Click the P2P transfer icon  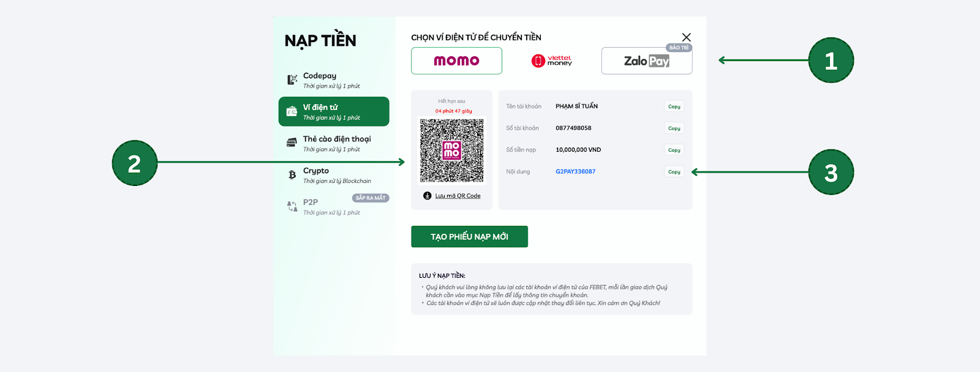click(292, 207)
